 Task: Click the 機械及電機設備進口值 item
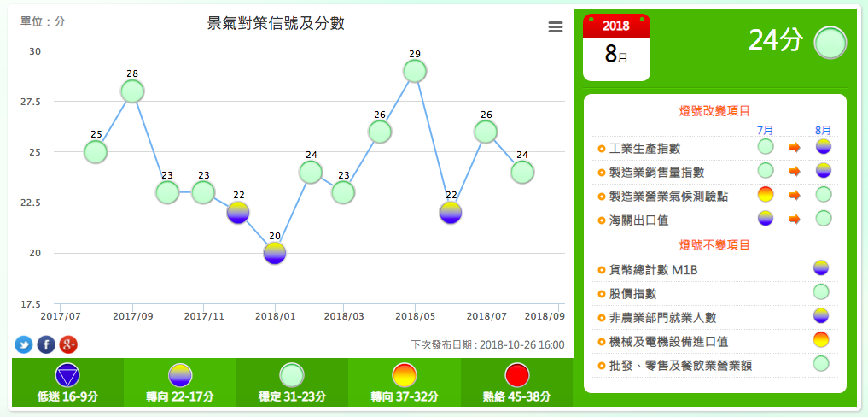[668, 342]
